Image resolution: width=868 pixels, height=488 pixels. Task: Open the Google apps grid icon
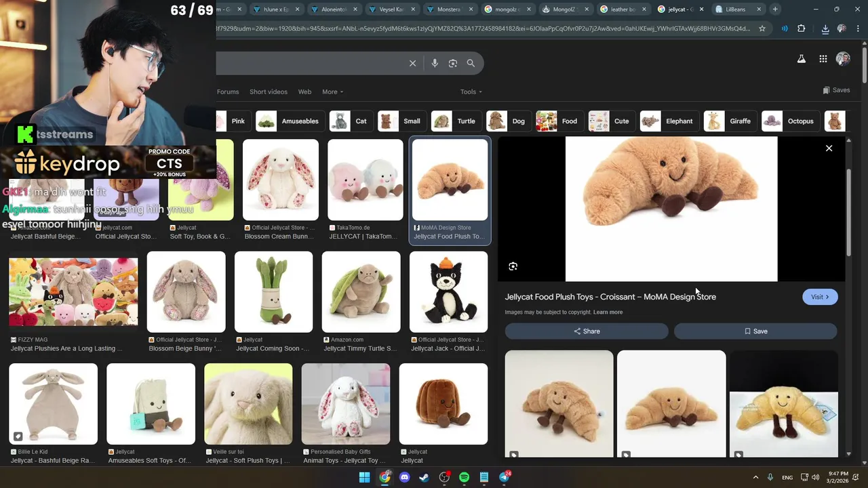tap(823, 59)
